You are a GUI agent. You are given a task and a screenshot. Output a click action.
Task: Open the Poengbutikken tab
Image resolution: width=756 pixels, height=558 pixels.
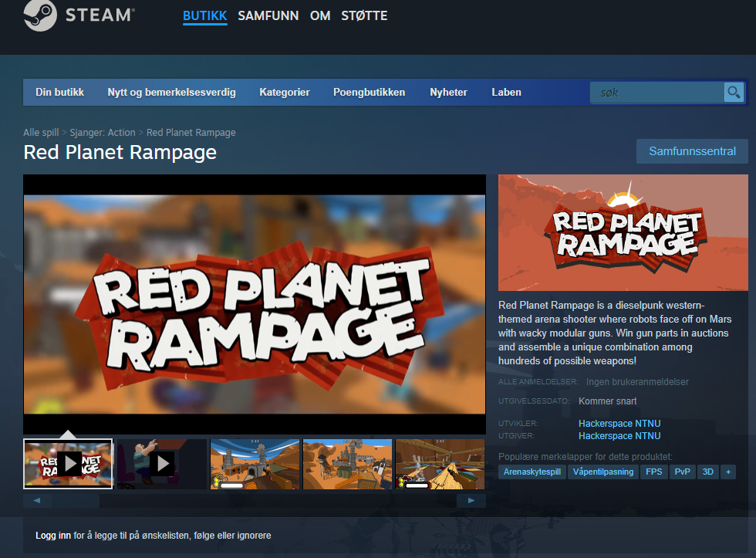pos(370,92)
